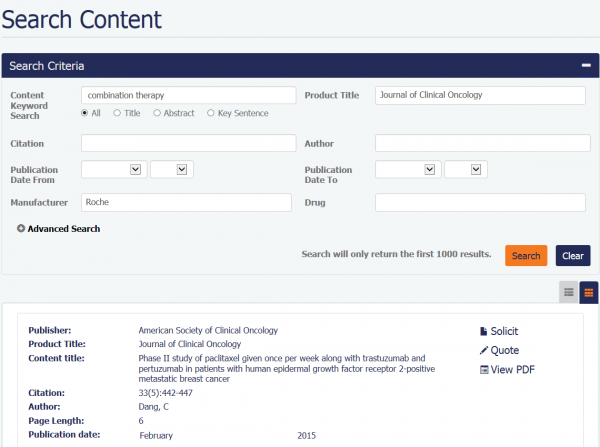600x447 pixels.
Task: Switch to detailed card view icon
Action: [588, 292]
